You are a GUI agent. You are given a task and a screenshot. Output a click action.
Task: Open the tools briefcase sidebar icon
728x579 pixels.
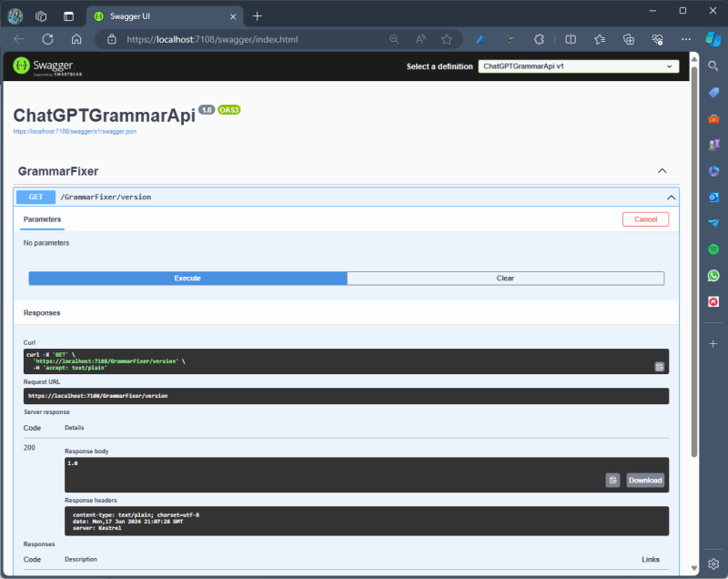click(713, 119)
